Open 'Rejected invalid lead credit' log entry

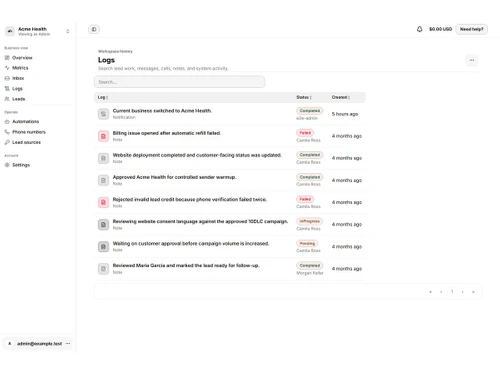(x=190, y=199)
